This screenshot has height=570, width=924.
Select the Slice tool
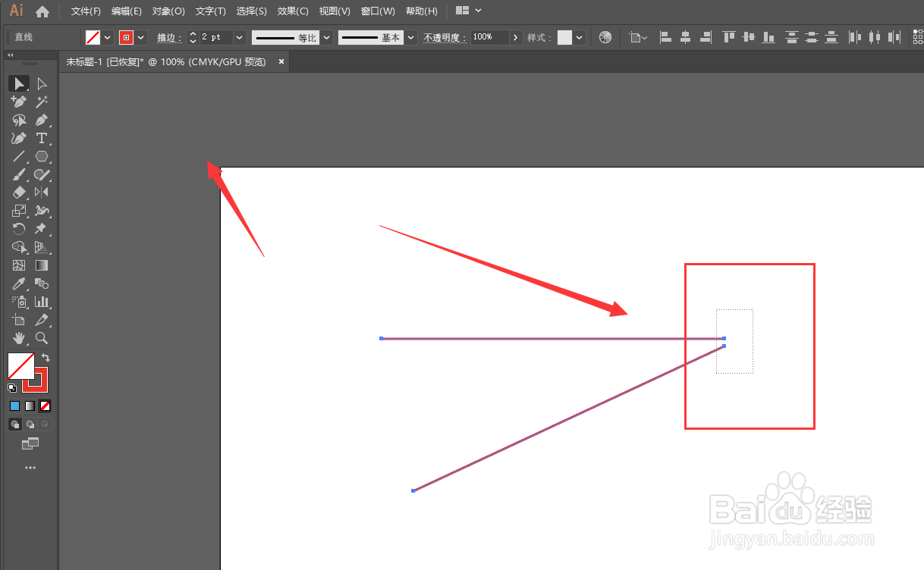[42, 320]
